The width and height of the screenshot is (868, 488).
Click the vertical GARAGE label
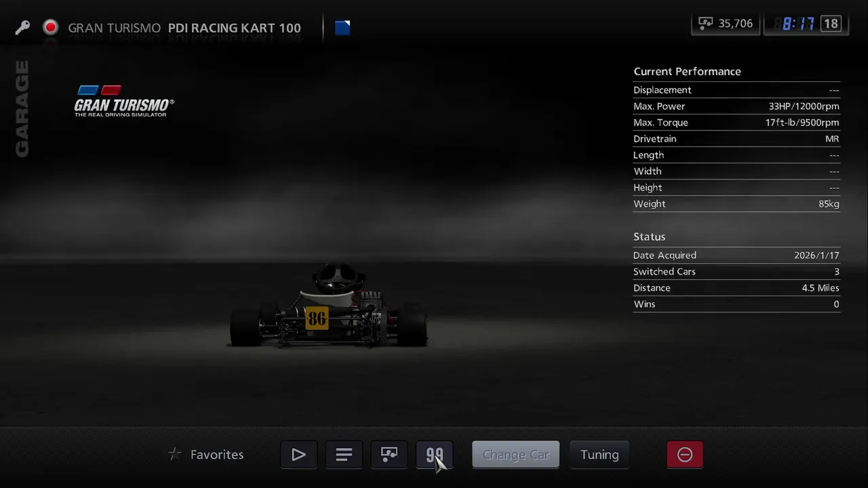click(x=22, y=109)
